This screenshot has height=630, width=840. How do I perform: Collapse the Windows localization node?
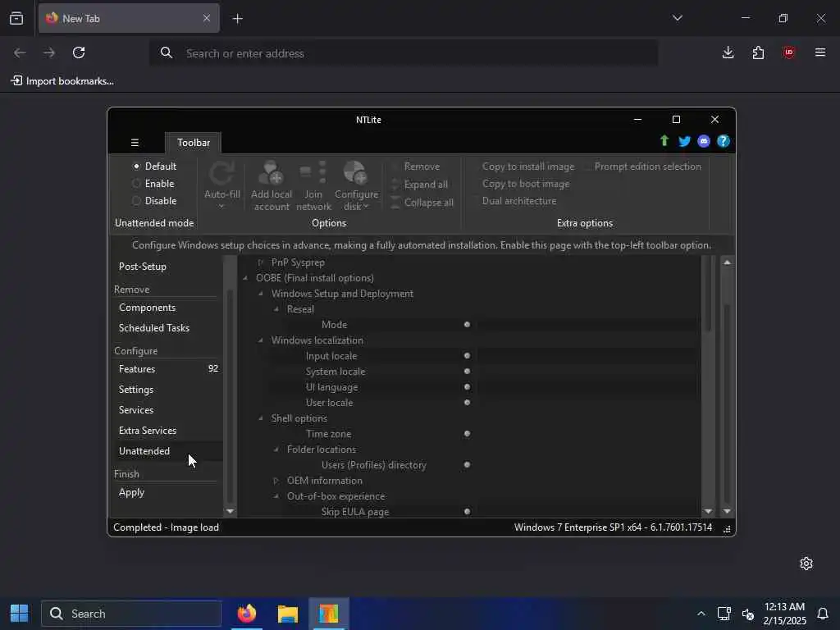260,340
